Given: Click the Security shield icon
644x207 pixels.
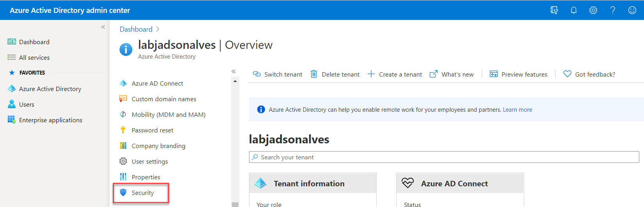Looking at the screenshot, I should (123, 193).
